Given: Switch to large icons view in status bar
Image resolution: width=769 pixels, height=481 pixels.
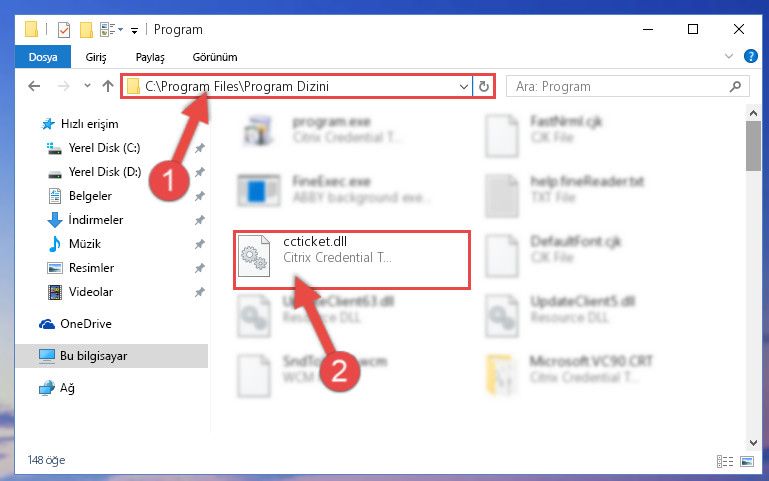Looking at the screenshot, I should (747, 461).
